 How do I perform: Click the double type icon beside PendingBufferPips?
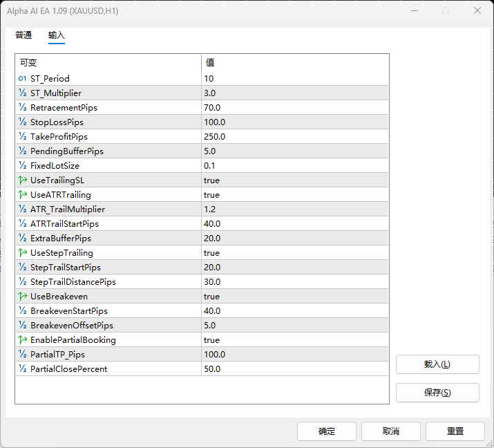click(x=22, y=151)
